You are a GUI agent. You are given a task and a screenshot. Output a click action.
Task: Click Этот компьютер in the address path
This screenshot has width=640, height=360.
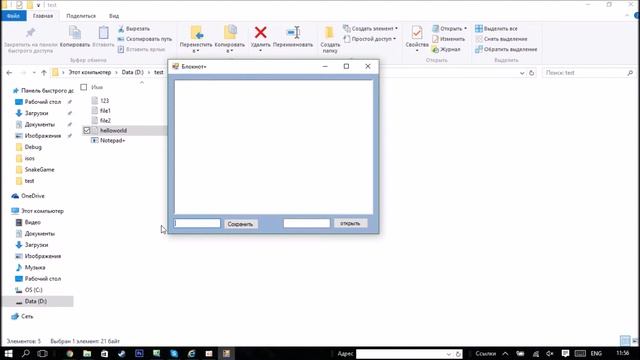click(x=89, y=72)
